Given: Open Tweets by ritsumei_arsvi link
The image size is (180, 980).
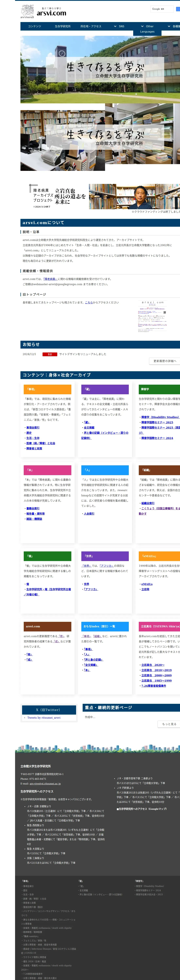Looking at the screenshot, I should [44, 718].
